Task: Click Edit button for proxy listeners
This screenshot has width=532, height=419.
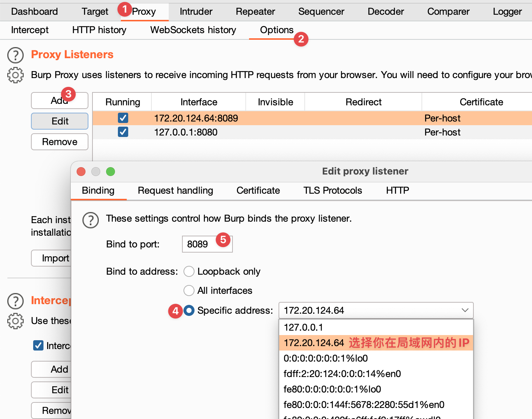Action: tap(60, 121)
